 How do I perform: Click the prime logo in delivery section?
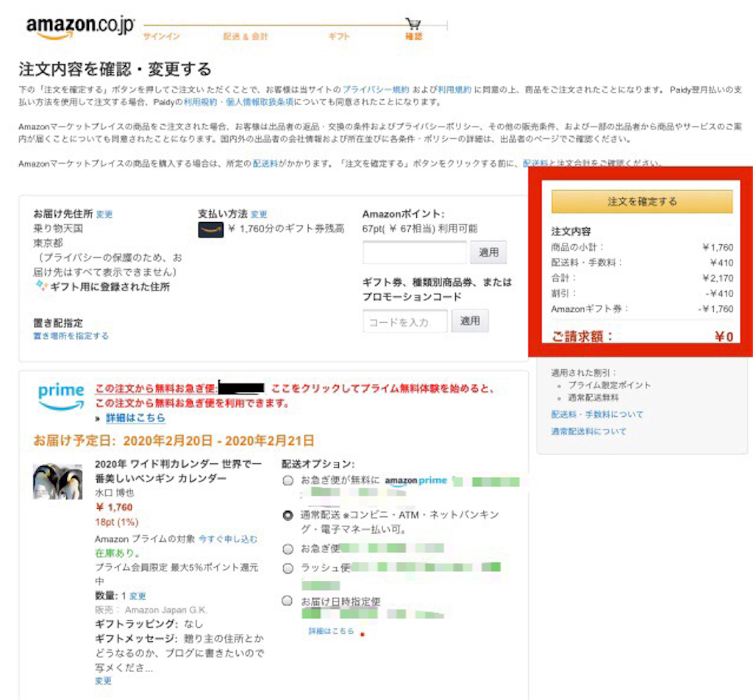coord(61,396)
